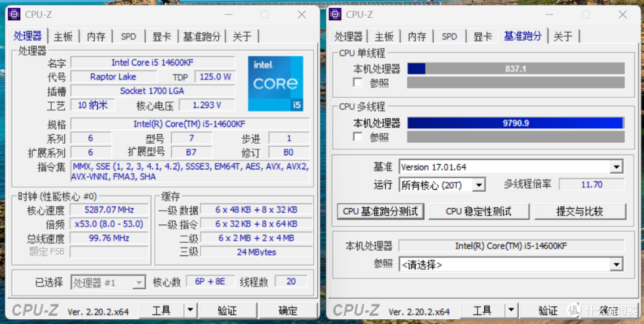Viewport: 644px width, 324px height.
Task: Minimize the left CPU-Z window
Action: (x=228, y=14)
